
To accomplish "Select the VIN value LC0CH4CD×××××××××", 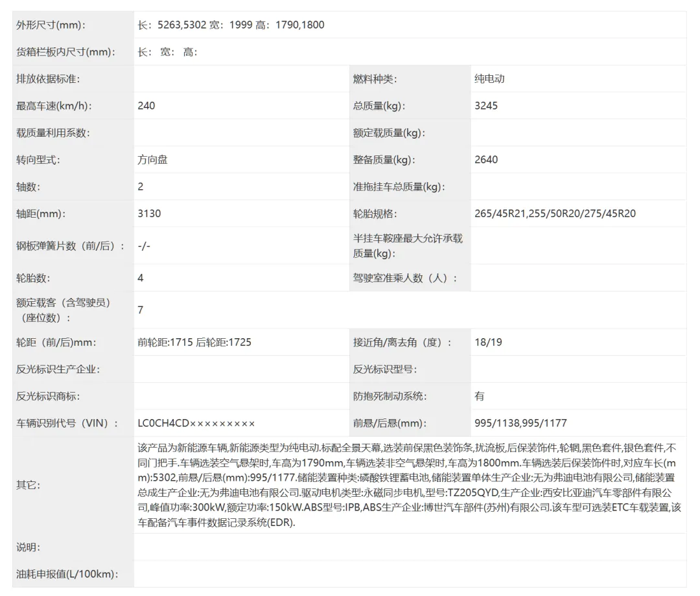I will click(x=196, y=424).
